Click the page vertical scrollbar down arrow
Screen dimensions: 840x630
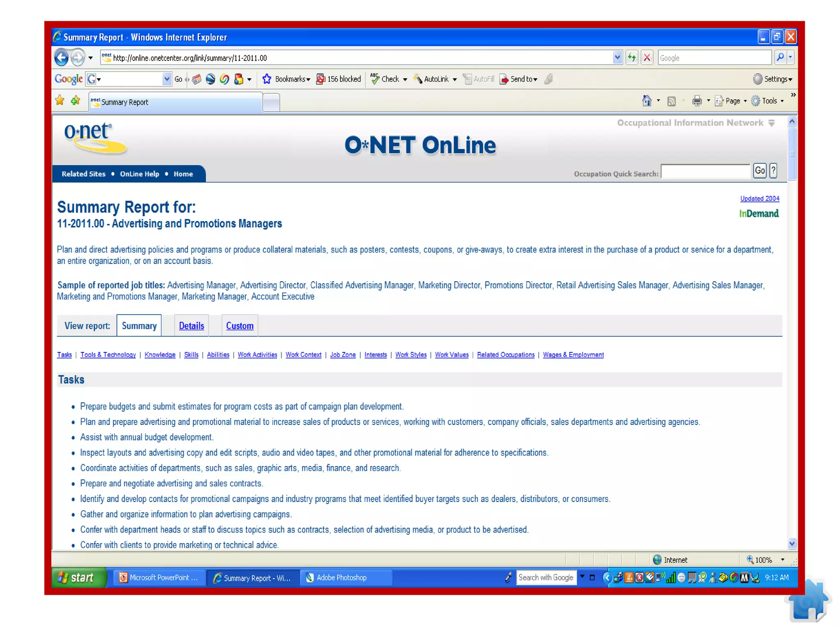tap(792, 543)
